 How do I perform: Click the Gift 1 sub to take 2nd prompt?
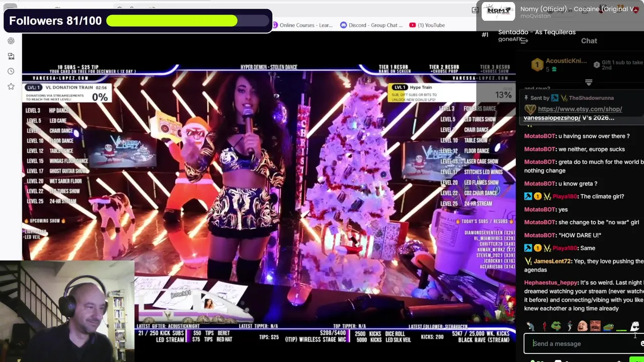tap(618, 65)
